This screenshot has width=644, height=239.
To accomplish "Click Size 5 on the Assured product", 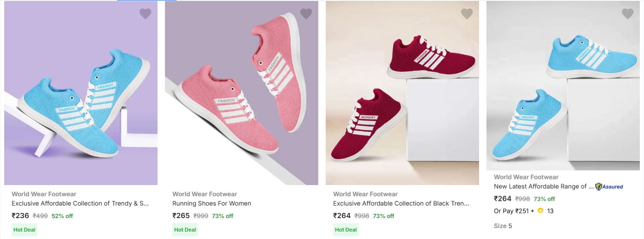I will (x=503, y=226).
